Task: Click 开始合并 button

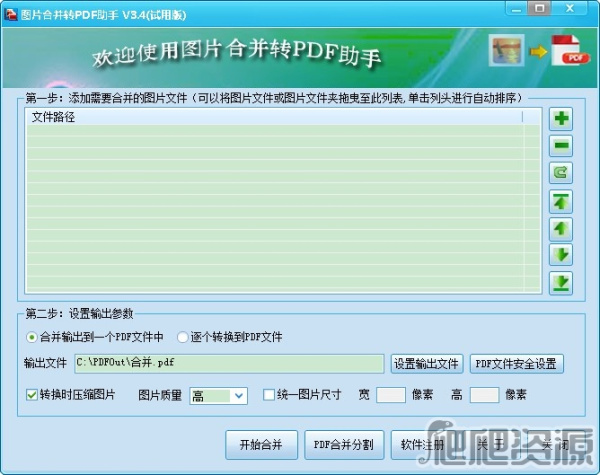Action: click(261, 445)
